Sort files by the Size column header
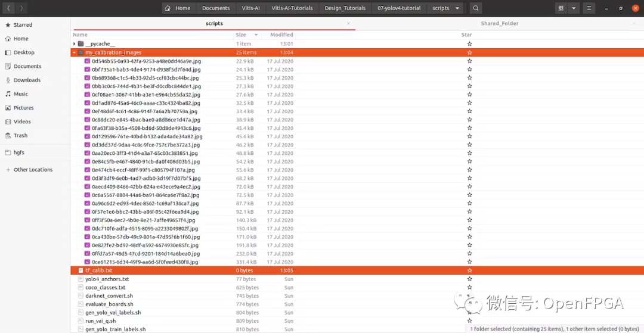644x333 pixels. point(241,35)
